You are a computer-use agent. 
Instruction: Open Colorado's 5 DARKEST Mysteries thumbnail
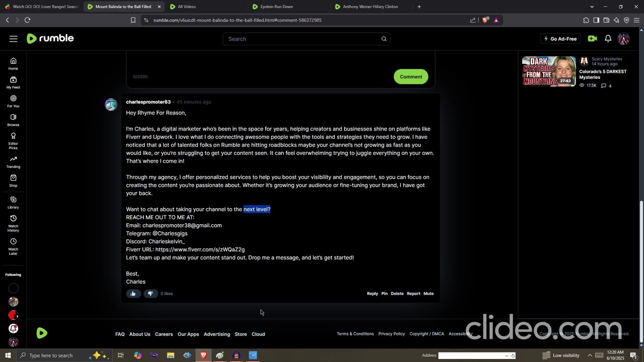click(549, 71)
